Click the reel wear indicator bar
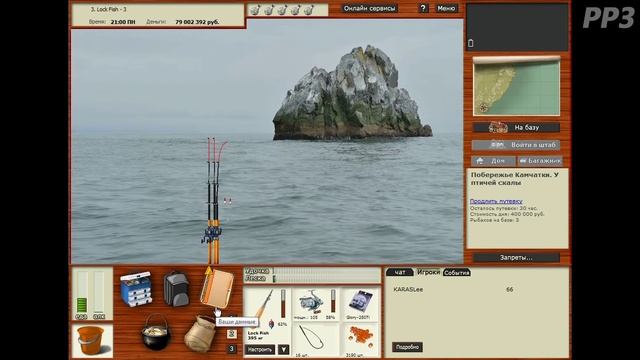This screenshot has height=360, width=640. click(333, 301)
